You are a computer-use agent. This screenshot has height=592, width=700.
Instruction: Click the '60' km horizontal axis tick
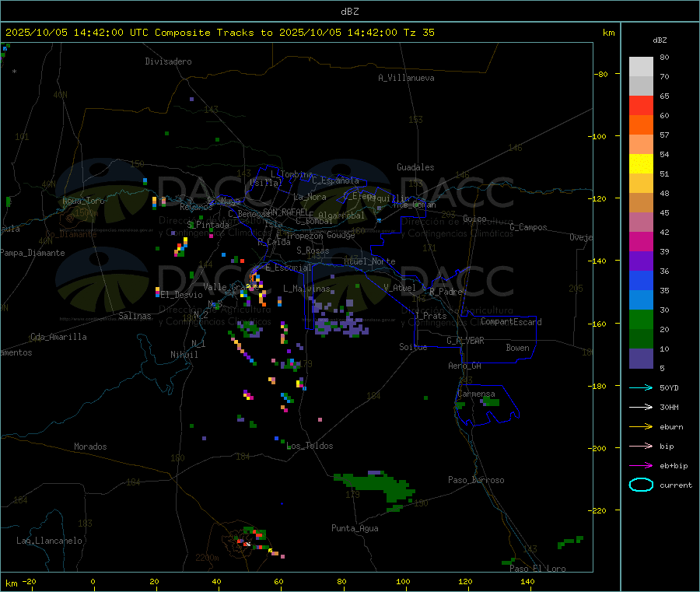click(279, 581)
